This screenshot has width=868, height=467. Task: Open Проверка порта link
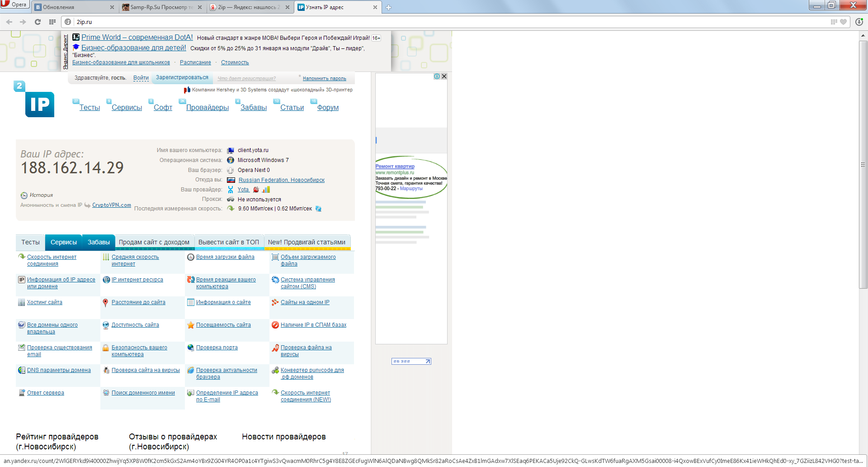coord(217,348)
